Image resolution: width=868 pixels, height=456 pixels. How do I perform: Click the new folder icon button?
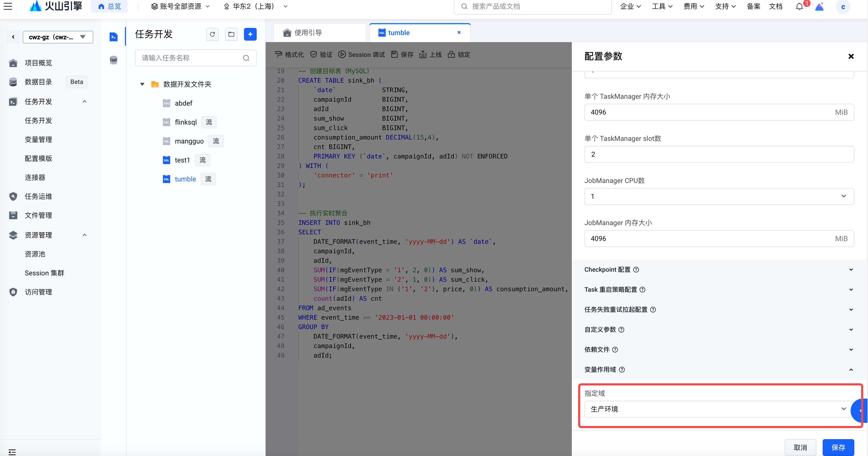click(231, 34)
